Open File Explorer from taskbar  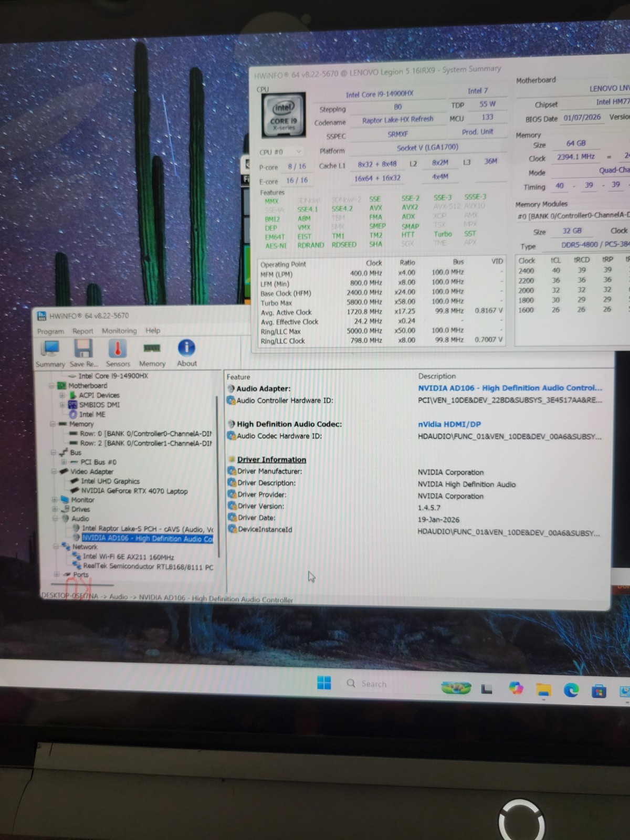pyautogui.click(x=543, y=690)
